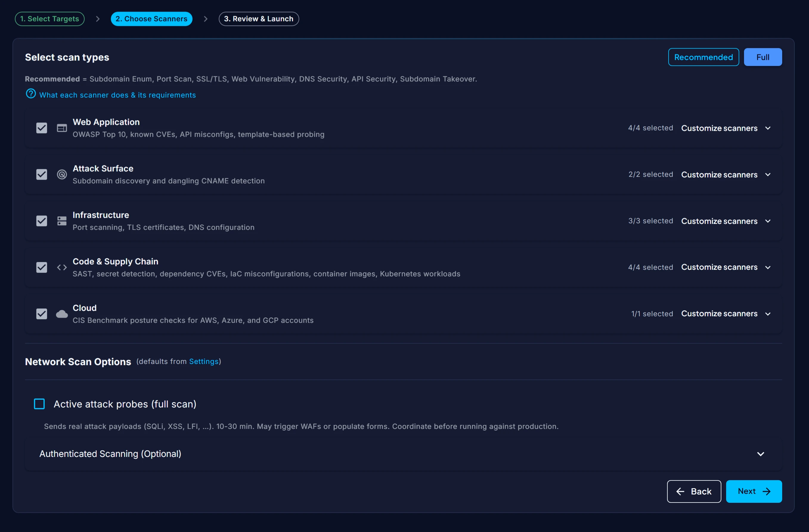Uncheck the Attack Surface checkbox
This screenshot has height=532, width=809.
(x=41, y=174)
